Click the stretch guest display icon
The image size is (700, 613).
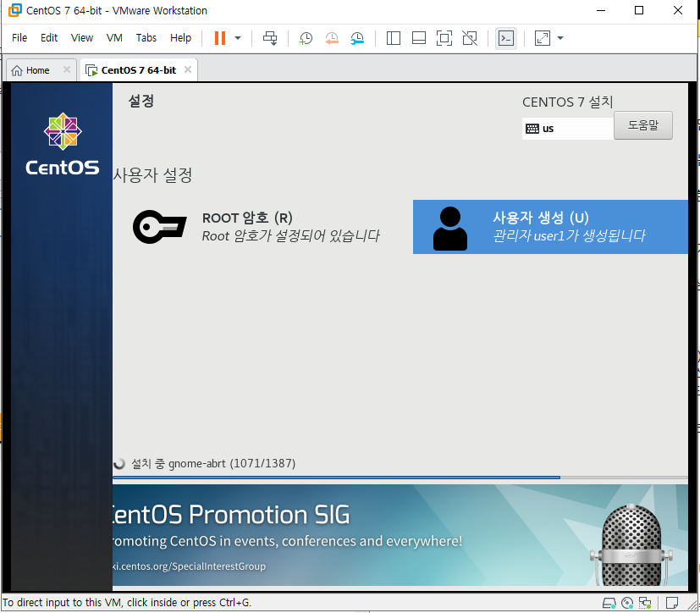543,38
